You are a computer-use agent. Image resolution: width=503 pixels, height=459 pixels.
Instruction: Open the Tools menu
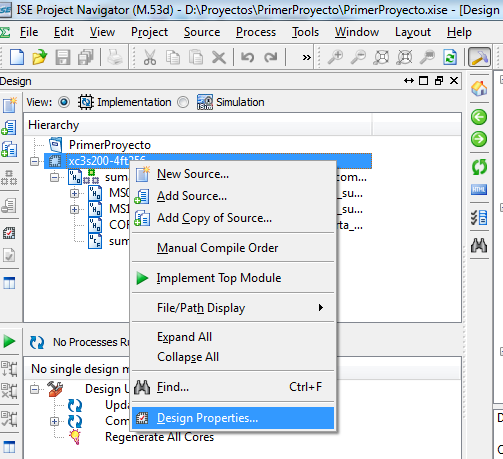pos(305,32)
